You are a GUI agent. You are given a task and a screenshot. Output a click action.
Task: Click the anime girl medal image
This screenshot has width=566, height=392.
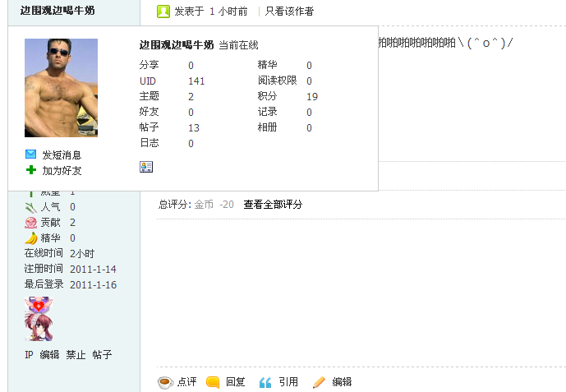point(39,327)
